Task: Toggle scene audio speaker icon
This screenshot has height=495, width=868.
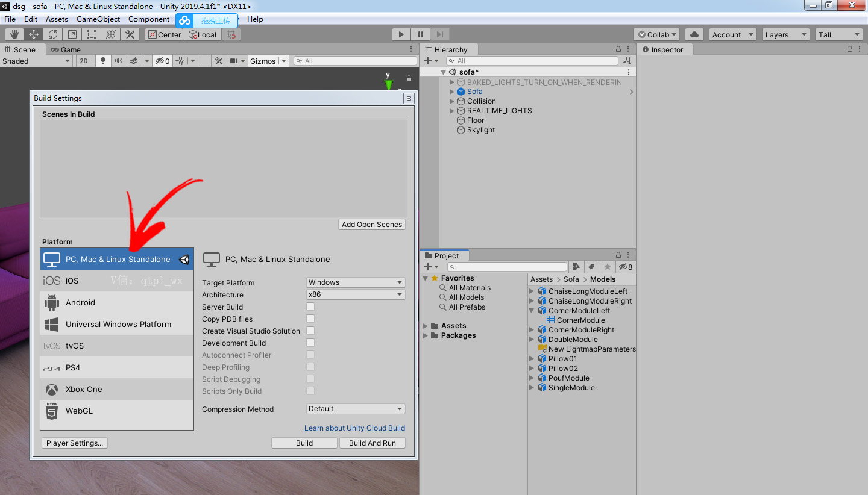Action: pyautogui.click(x=119, y=61)
